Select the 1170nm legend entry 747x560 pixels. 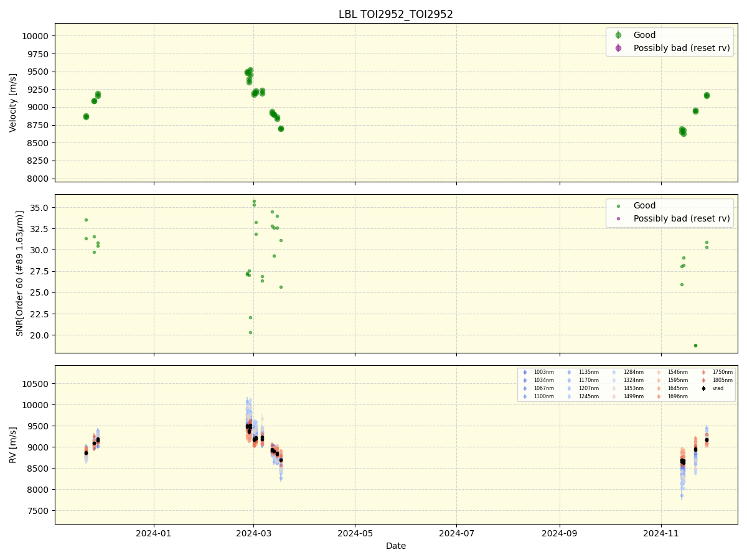tap(582, 380)
